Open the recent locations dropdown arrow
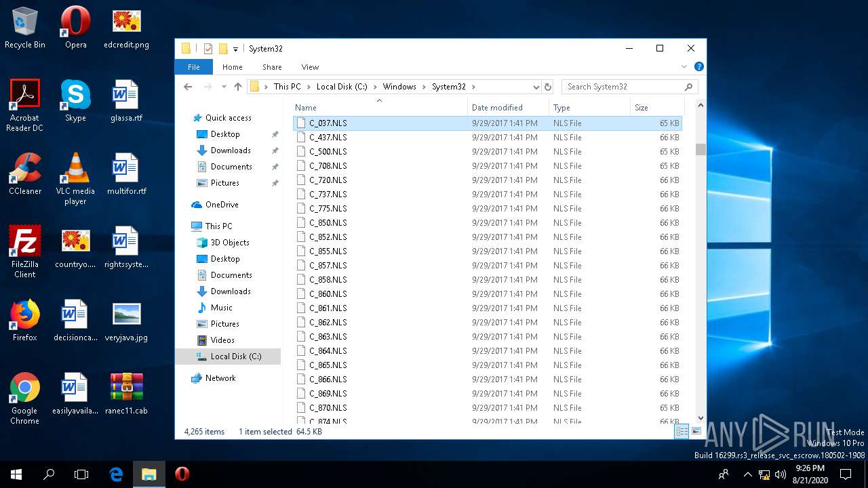The image size is (868, 488). [223, 87]
